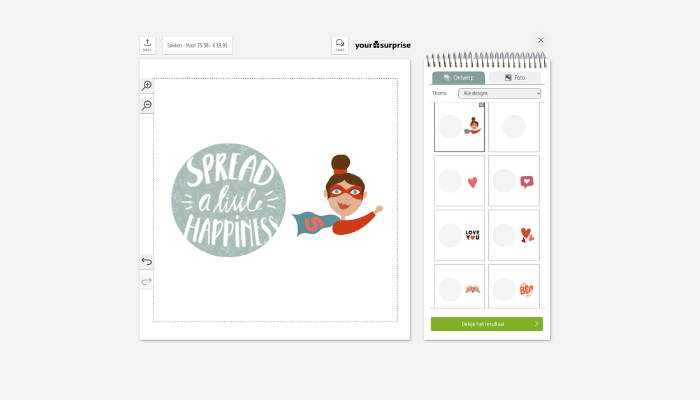This screenshot has height=400, width=700.
Task: Open the chat speech bubble icon
Action: click(x=340, y=45)
